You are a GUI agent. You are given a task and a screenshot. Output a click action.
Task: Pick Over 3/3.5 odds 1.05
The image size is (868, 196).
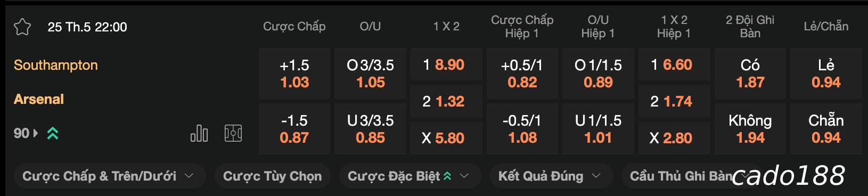(x=370, y=73)
